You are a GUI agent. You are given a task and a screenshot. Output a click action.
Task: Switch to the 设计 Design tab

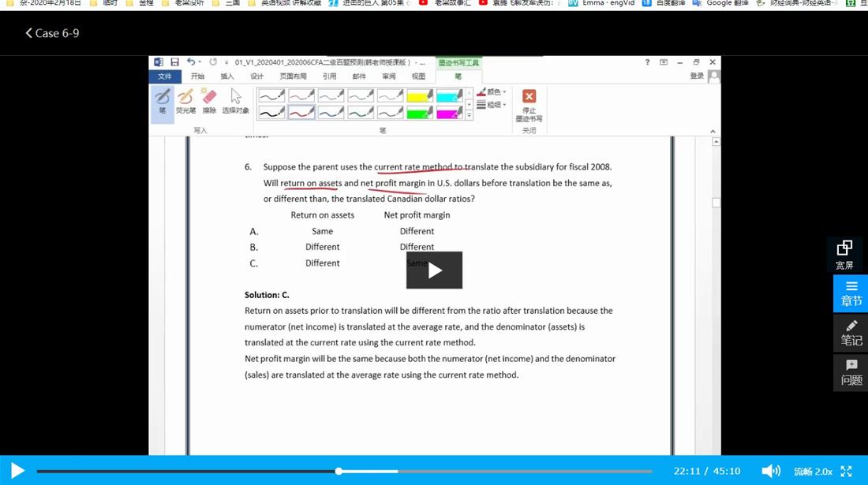click(x=256, y=76)
